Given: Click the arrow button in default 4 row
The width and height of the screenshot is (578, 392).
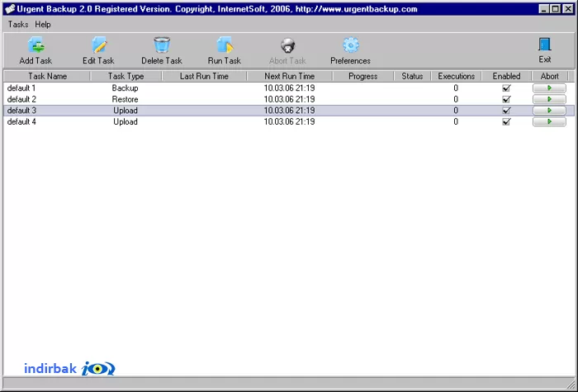Looking at the screenshot, I should 549,121.
